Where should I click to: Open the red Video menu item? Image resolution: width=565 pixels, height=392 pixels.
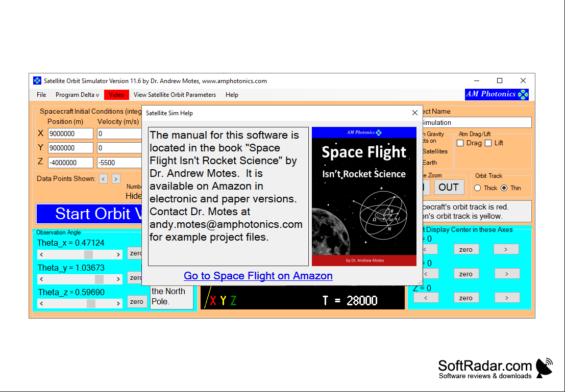click(116, 95)
